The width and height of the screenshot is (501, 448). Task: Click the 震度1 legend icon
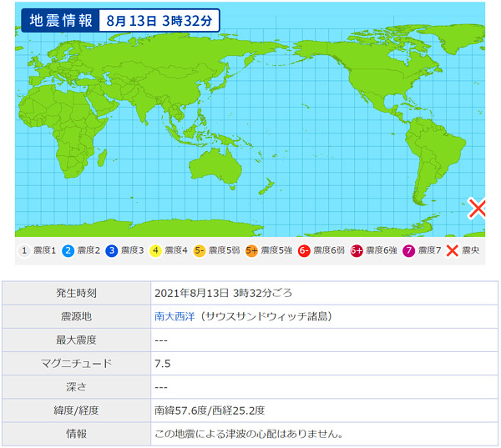coord(24,250)
